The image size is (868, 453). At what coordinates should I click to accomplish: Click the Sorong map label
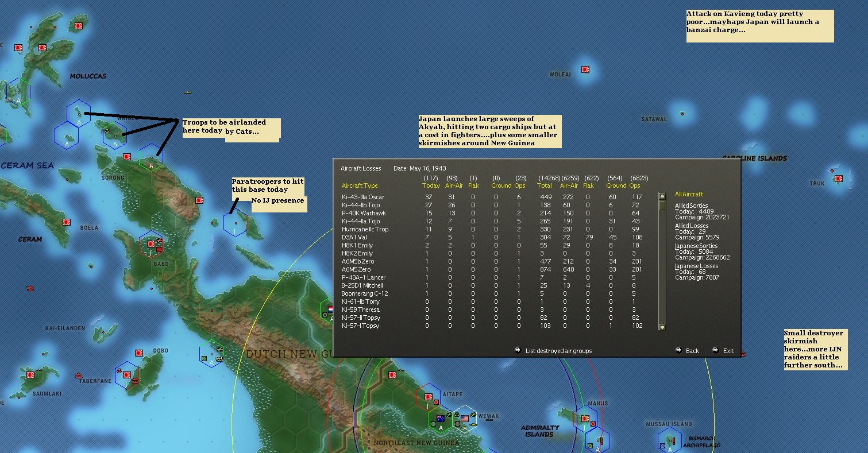click(113, 178)
